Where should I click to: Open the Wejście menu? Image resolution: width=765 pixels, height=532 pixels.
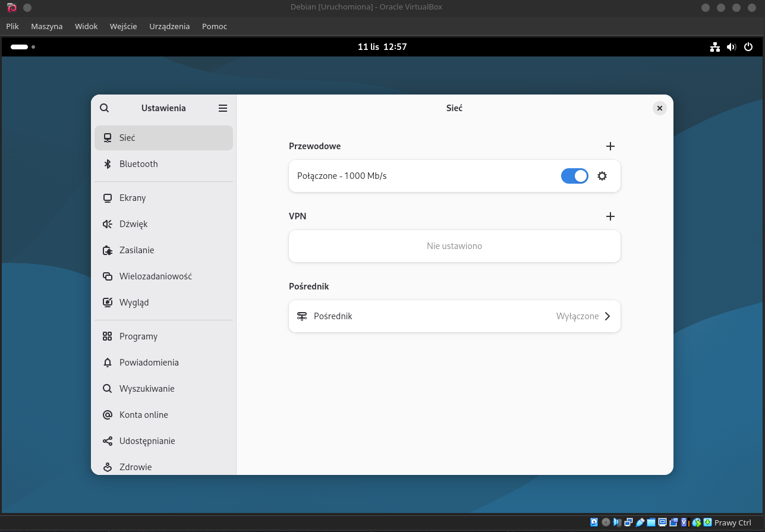pyautogui.click(x=124, y=26)
